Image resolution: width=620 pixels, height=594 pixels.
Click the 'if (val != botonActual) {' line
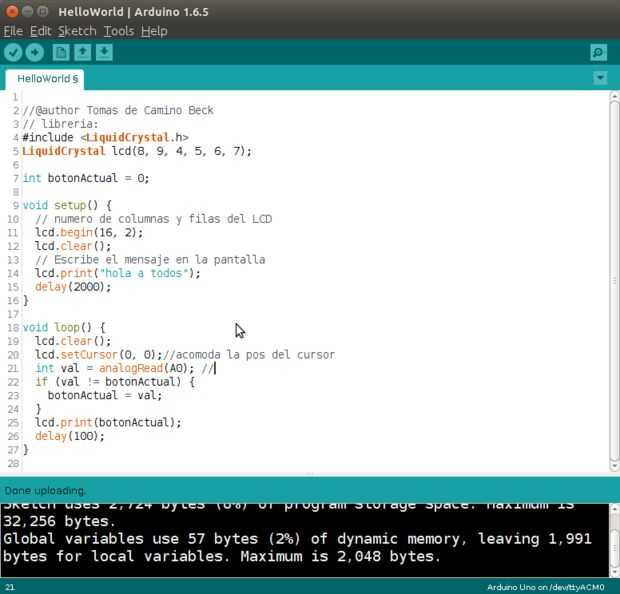coord(115,382)
